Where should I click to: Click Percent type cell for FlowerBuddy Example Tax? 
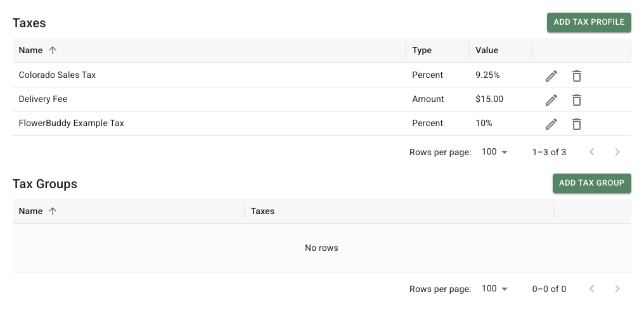[x=437, y=123]
